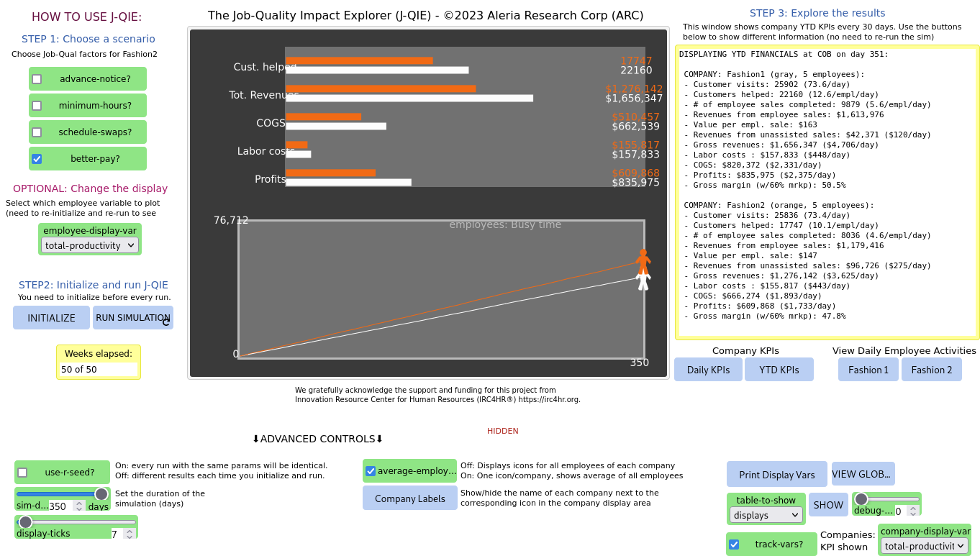The image size is (980, 556).
Task: Show Fashion 2 daily employee activities
Action: pos(931,370)
